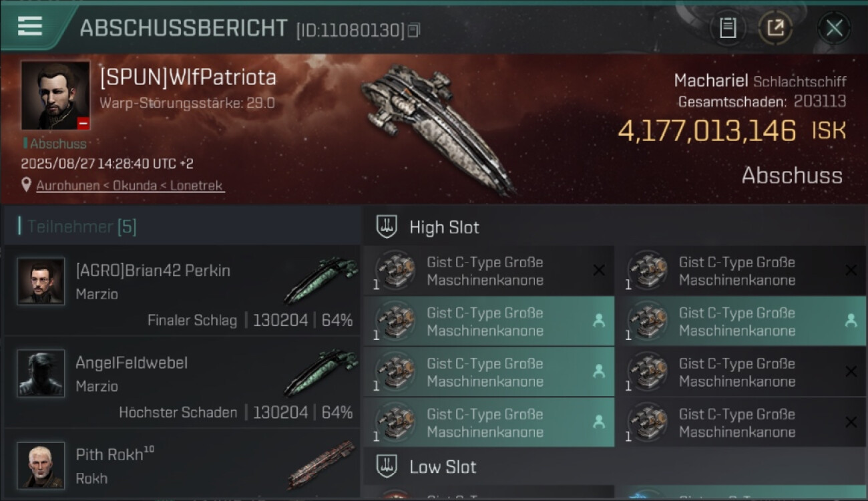The width and height of the screenshot is (868, 501).
Task: Open the Aurohunen < Okunda < Lonetrek location link
Action: tap(130, 186)
